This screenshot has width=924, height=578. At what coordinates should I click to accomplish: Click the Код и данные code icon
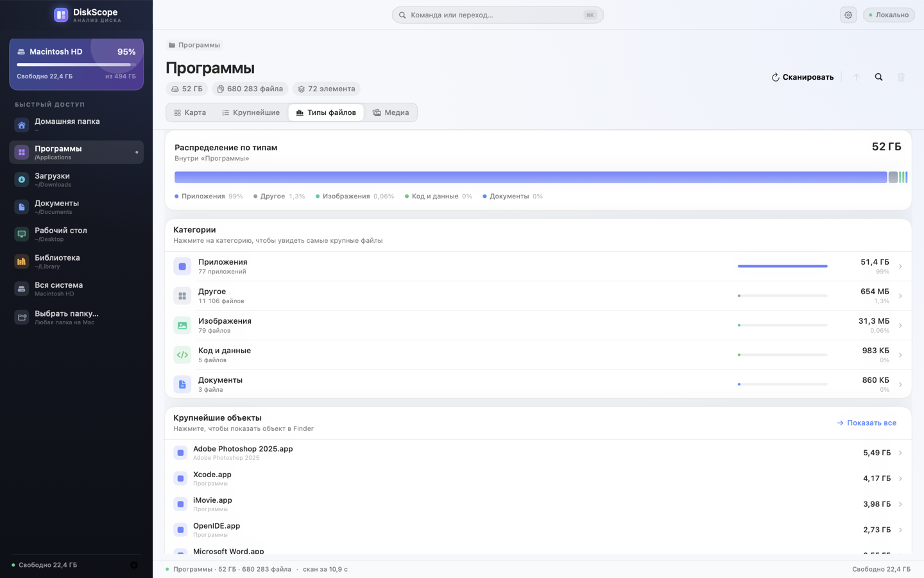tap(182, 355)
